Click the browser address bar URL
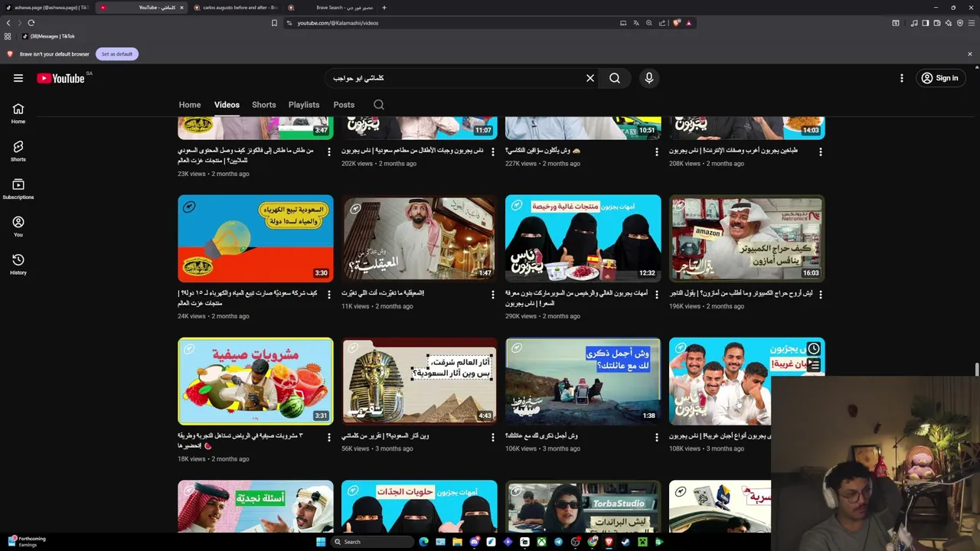 tap(338, 23)
